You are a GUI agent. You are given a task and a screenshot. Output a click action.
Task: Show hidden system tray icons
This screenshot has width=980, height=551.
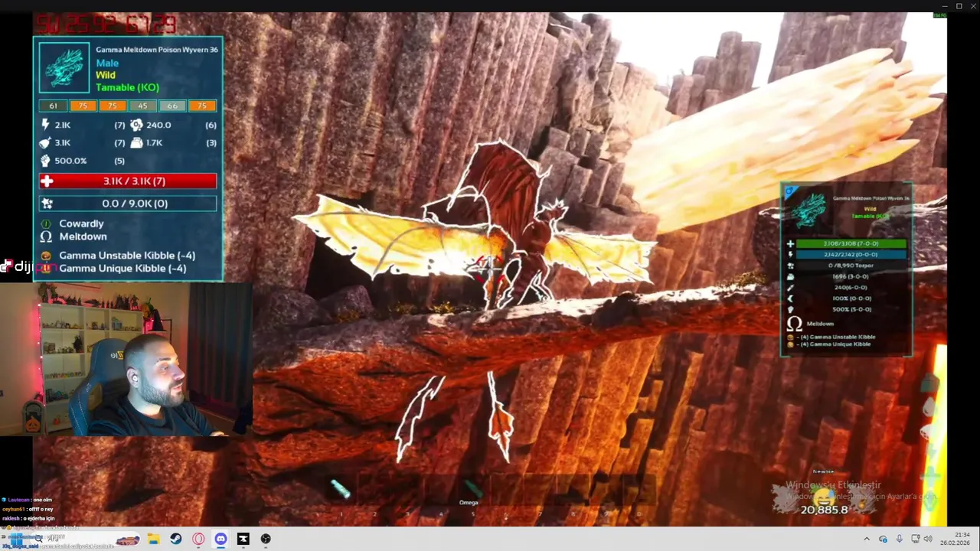pos(867,539)
